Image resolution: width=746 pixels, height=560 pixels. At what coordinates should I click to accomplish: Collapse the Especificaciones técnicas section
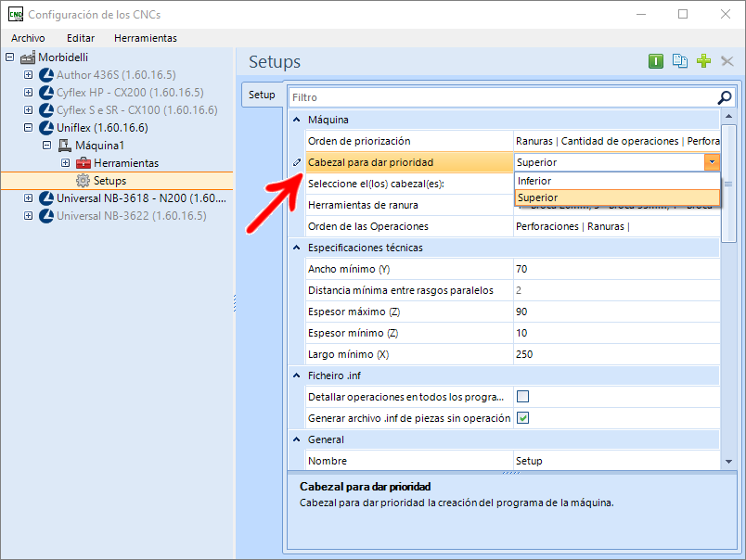(297, 248)
